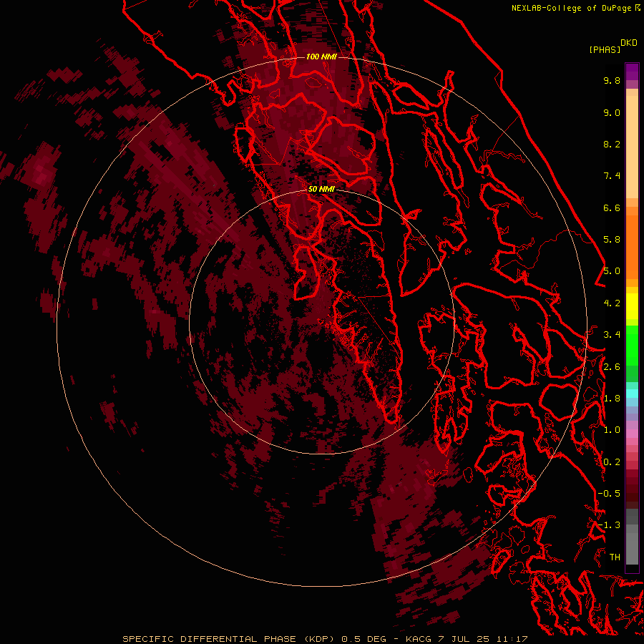
Task: Click the 0.5 DEG elevation angle text
Action: [364, 639]
